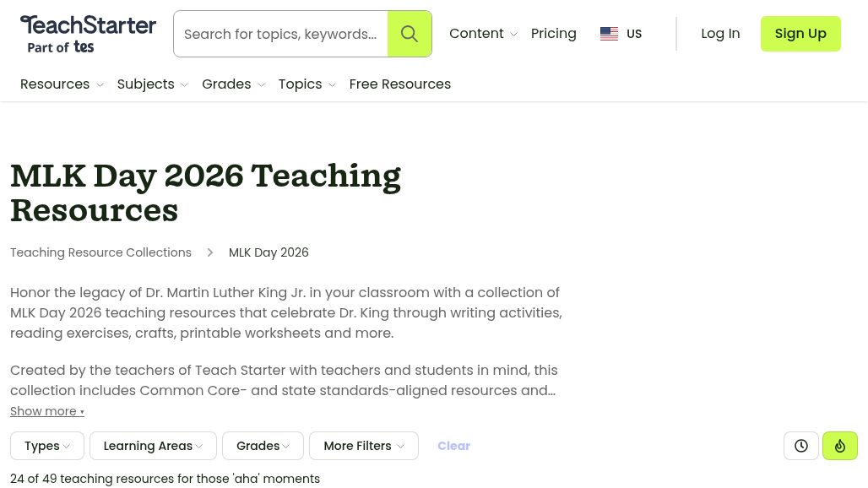Screen dimensions: 868x488
Task: Clear all active filters
Action: click(x=453, y=446)
